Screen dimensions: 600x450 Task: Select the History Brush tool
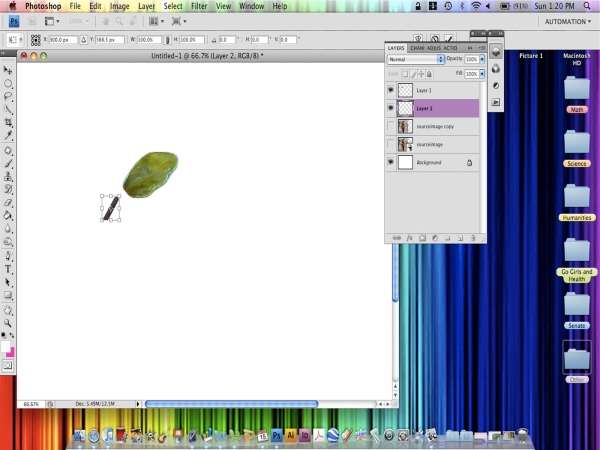pyautogui.click(x=8, y=189)
